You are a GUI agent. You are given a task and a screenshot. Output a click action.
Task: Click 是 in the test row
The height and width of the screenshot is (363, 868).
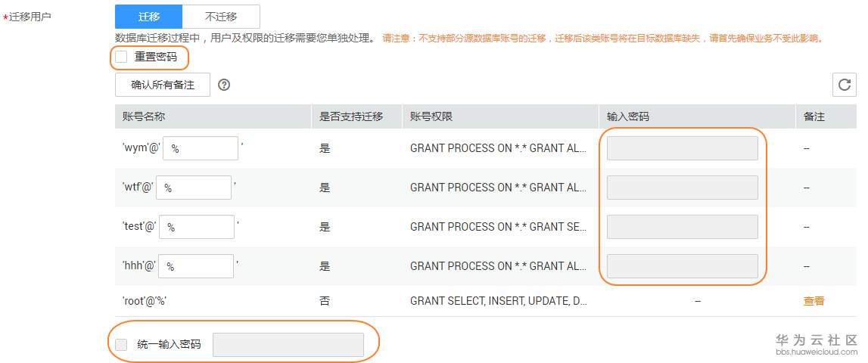click(325, 227)
